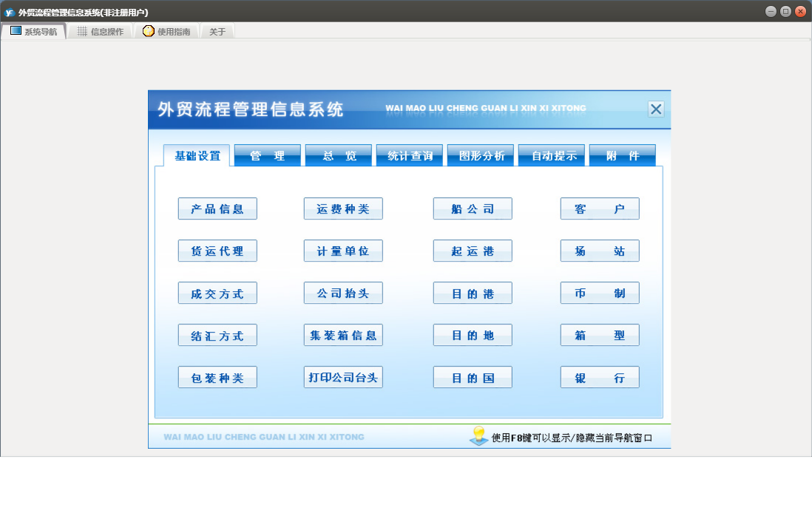Click the 场 站 button
Viewport: 812px width, 527px height.
600,251
